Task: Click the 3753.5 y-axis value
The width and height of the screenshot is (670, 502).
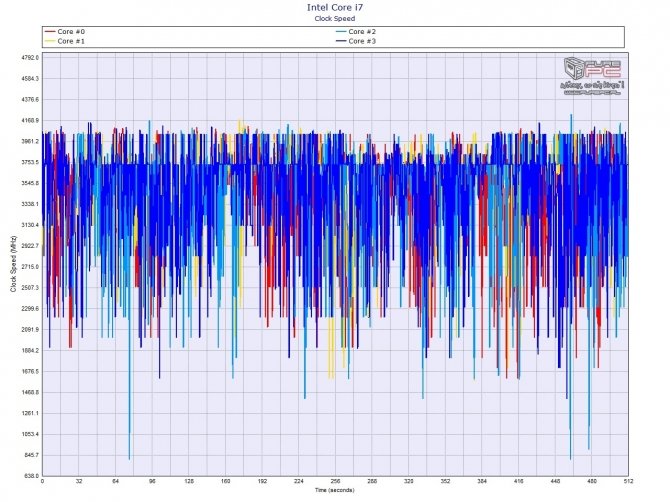Action: click(31, 162)
